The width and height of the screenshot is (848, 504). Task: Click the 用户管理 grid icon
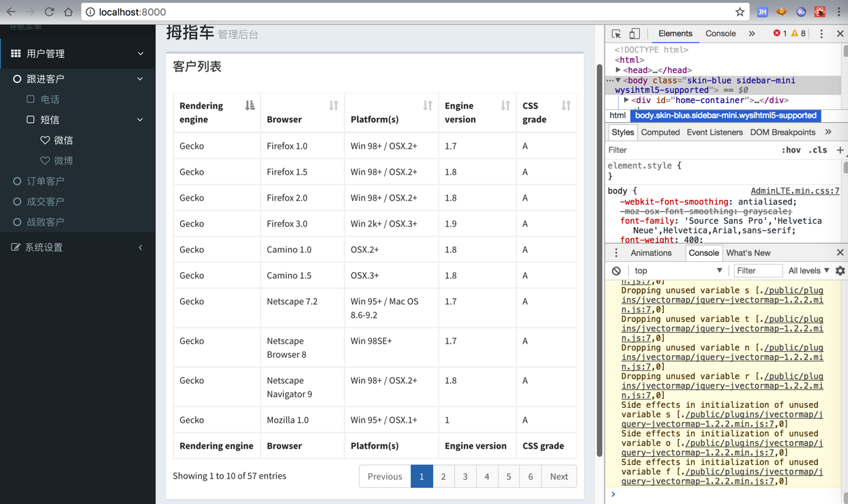click(x=16, y=53)
